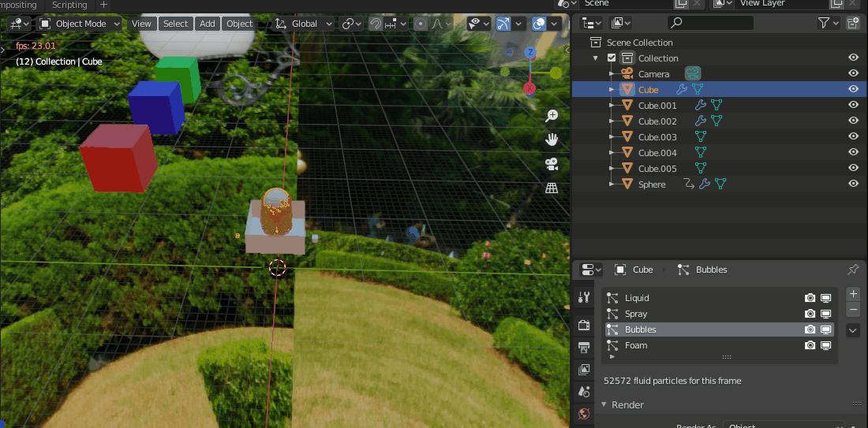Open the pivot point dropdown

[351, 24]
